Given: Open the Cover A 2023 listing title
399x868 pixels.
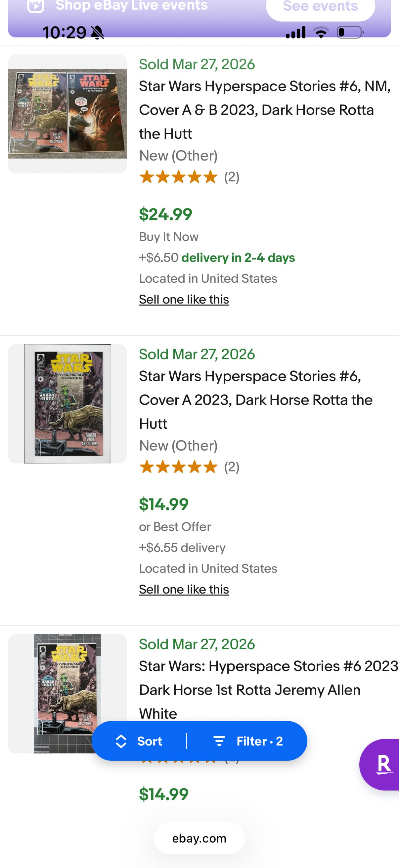Looking at the screenshot, I should [x=255, y=400].
